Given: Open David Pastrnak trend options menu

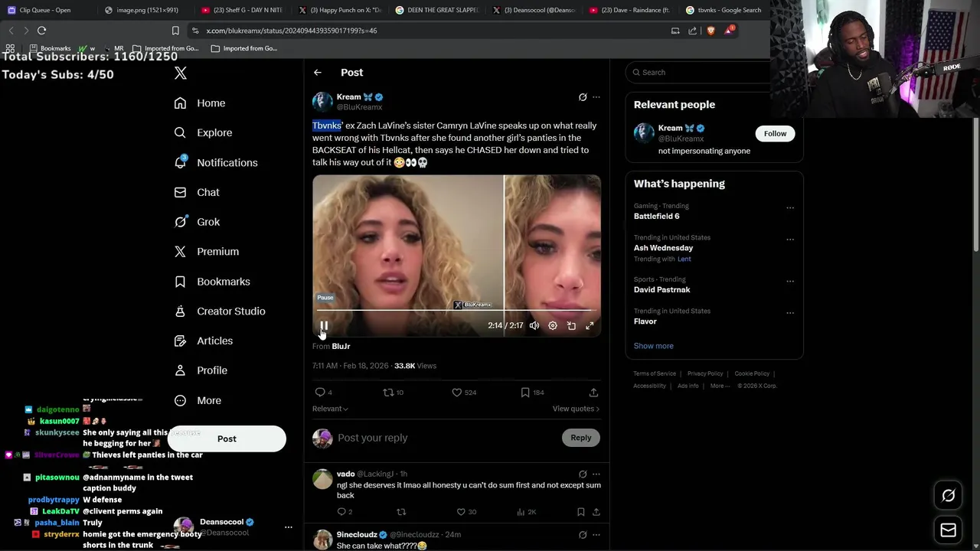Looking at the screenshot, I should (x=790, y=282).
